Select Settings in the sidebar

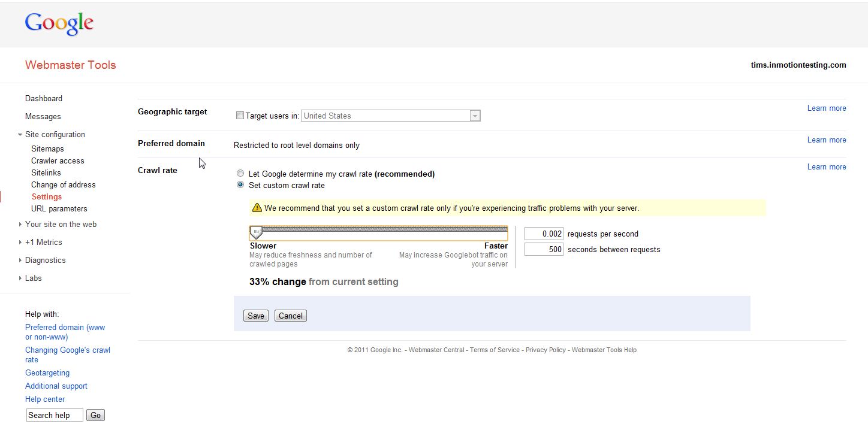pos(47,196)
